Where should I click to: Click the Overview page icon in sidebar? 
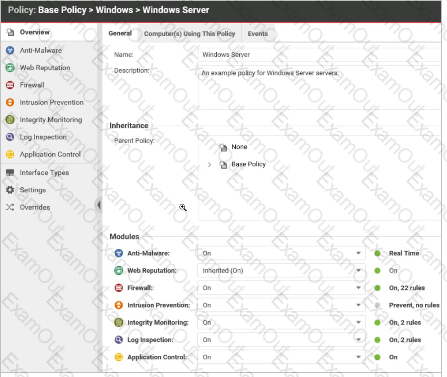click(10, 32)
